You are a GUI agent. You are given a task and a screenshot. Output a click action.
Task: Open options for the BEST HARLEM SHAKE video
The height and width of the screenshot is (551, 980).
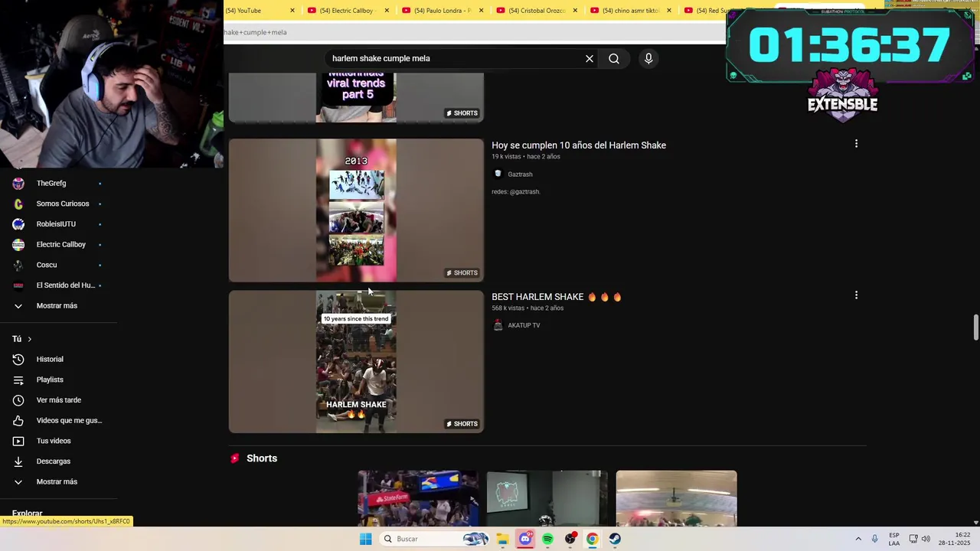tap(856, 295)
